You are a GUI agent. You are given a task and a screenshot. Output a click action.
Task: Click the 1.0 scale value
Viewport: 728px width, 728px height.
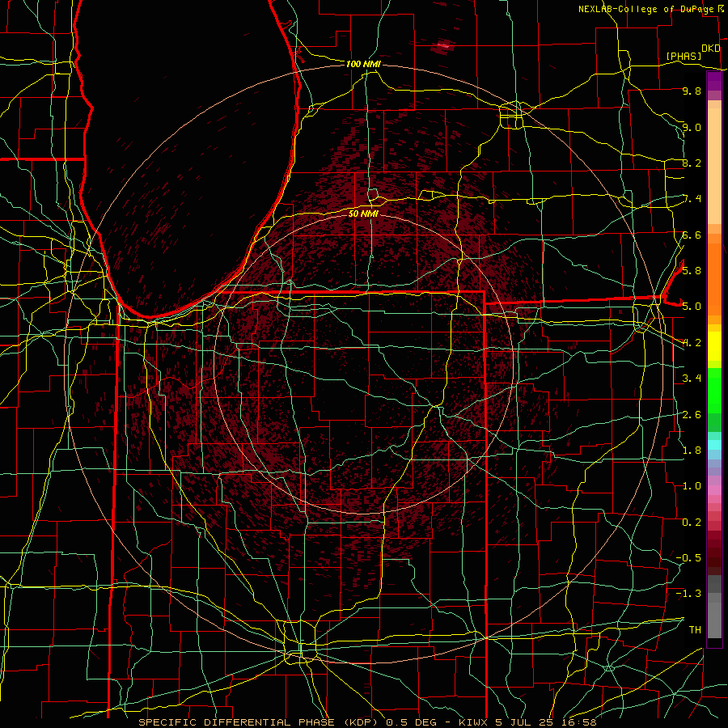tap(692, 486)
